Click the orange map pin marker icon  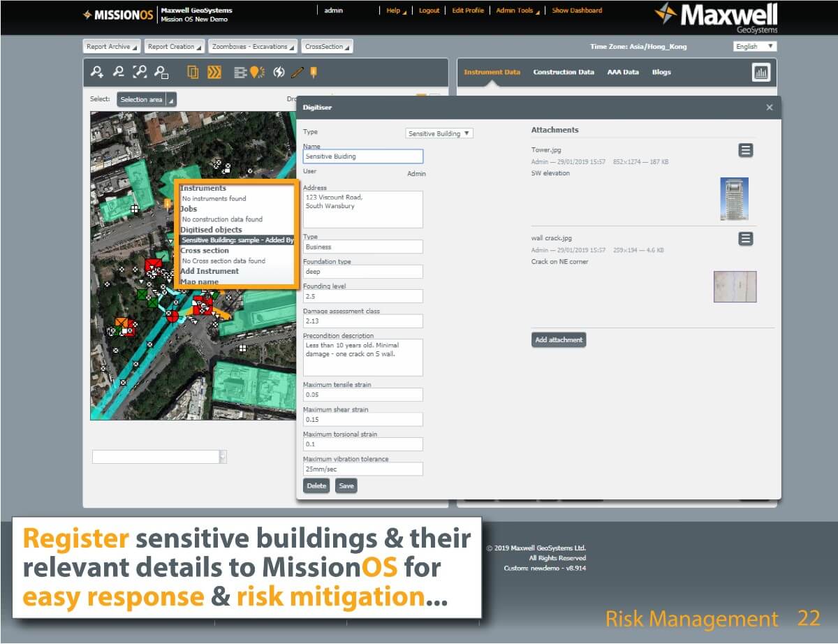256,71
